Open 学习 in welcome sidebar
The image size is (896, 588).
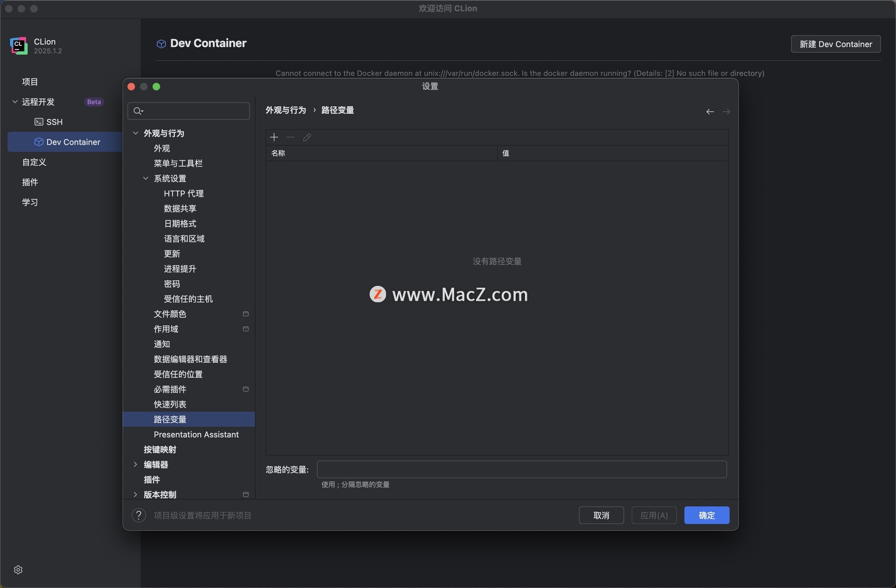(x=30, y=202)
